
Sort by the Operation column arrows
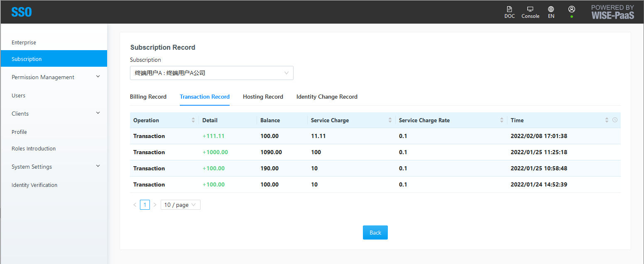click(x=193, y=120)
